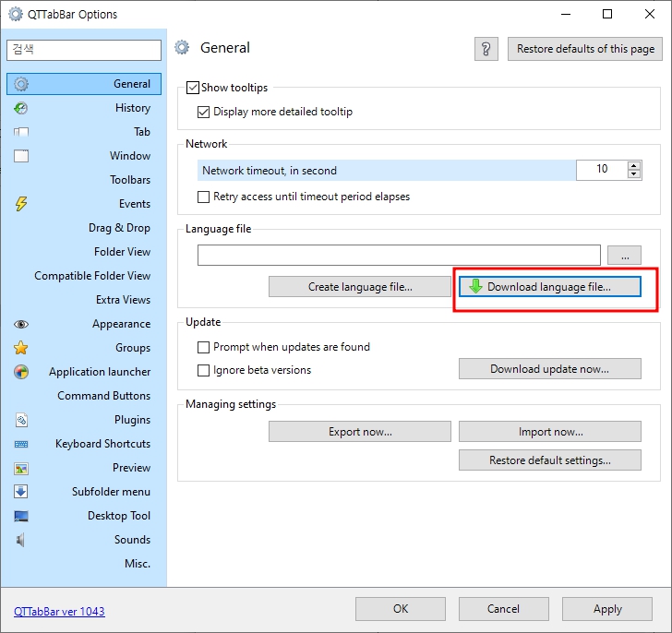Viewport: 672px width, 633px height.
Task: Click the Keyboard Shortcuts keyboard icon
Action: point(21,444)
